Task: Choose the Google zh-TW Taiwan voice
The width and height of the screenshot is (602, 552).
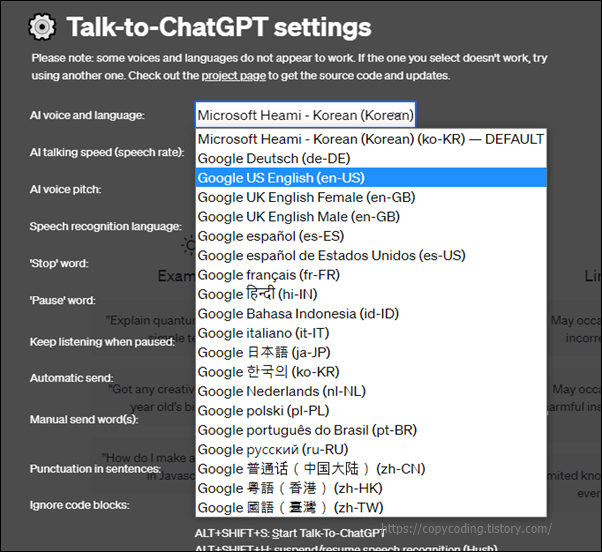Action: (x=371, y=507)
